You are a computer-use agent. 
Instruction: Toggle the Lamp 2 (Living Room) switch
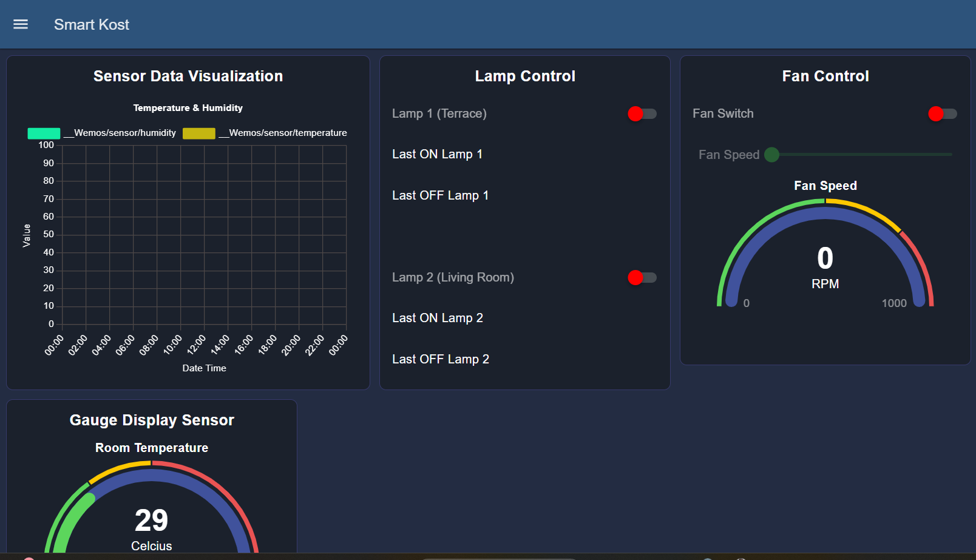[642, 277]
